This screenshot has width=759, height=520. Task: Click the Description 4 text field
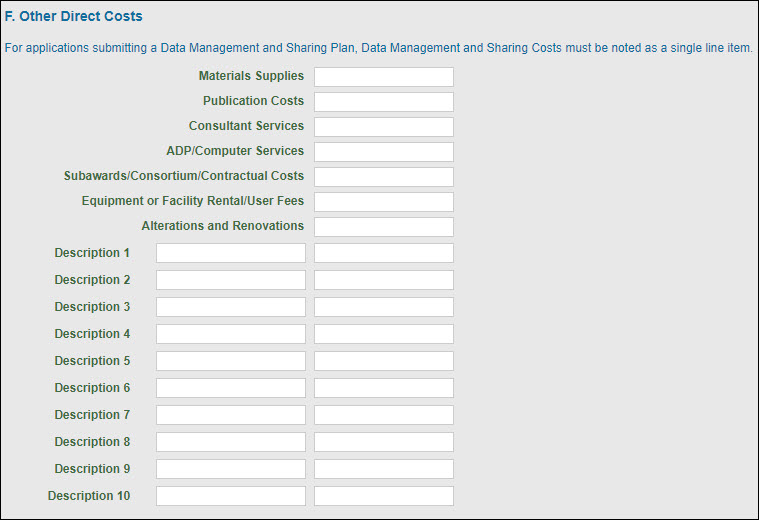click(230, 334)
